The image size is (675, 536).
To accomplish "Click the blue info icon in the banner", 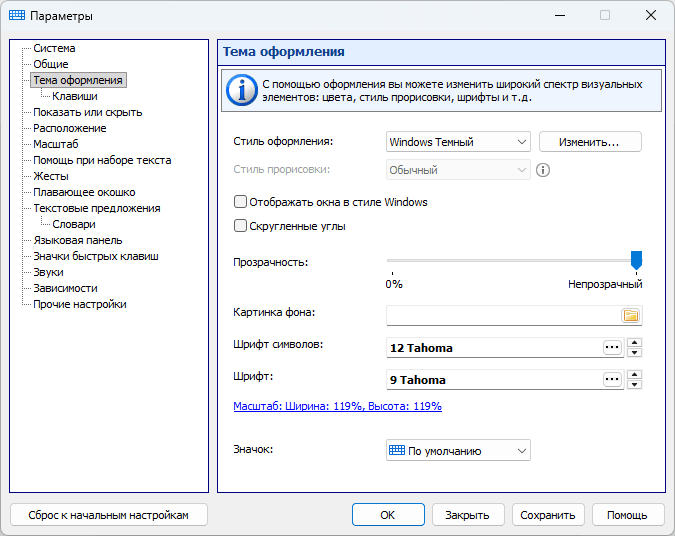I will 242,90.
